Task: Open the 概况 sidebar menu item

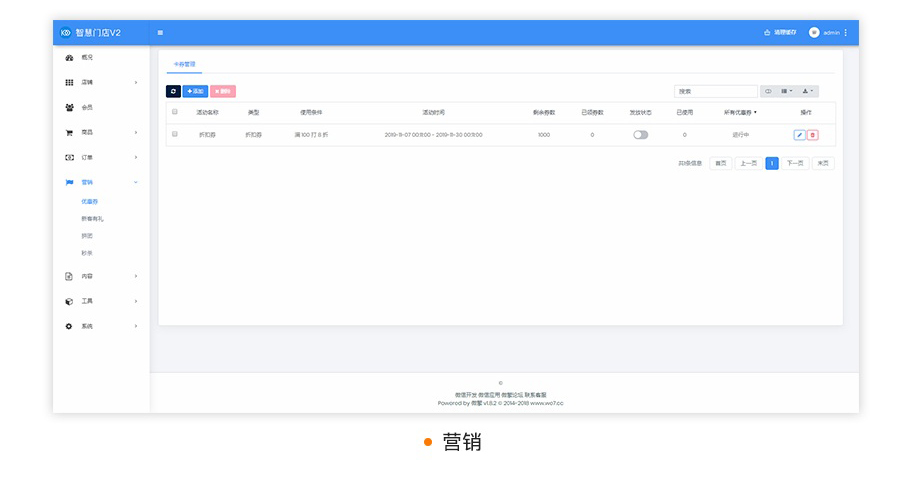Action: click(87, 58)
